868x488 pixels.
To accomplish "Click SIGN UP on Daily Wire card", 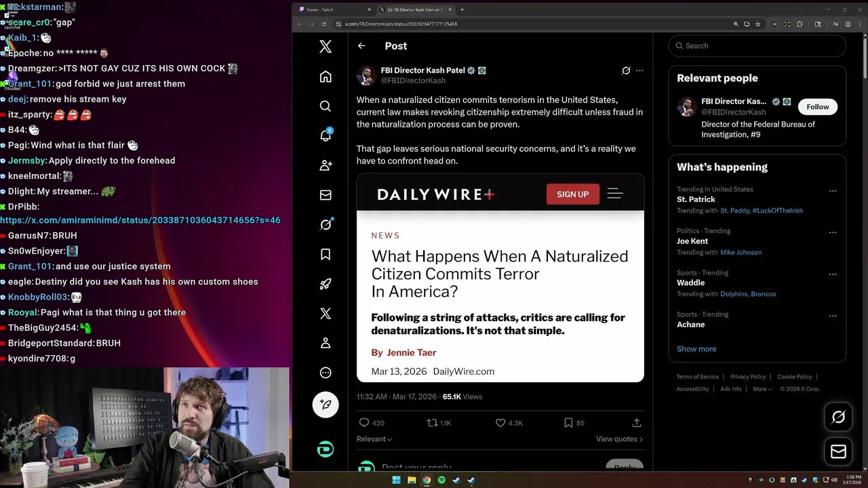I will pyautogui.click(x=573, y=194).
